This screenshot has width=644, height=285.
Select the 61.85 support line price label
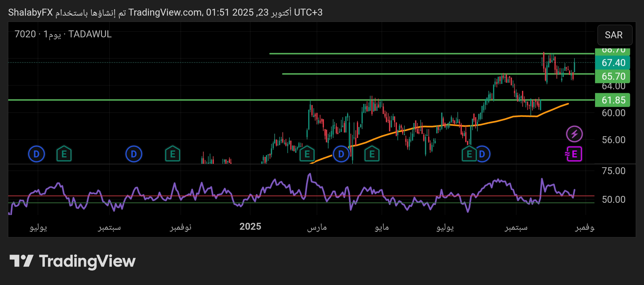(613, 100)
